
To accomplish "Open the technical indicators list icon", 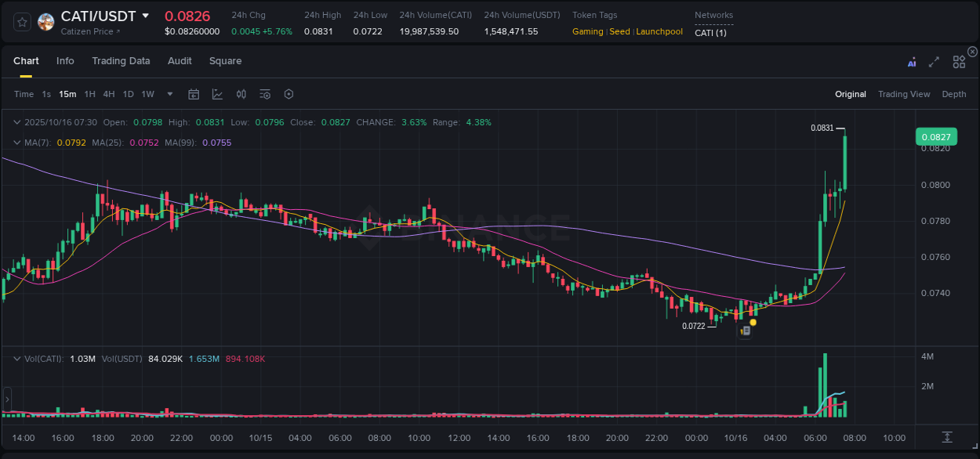I will [x=265, y=94].
